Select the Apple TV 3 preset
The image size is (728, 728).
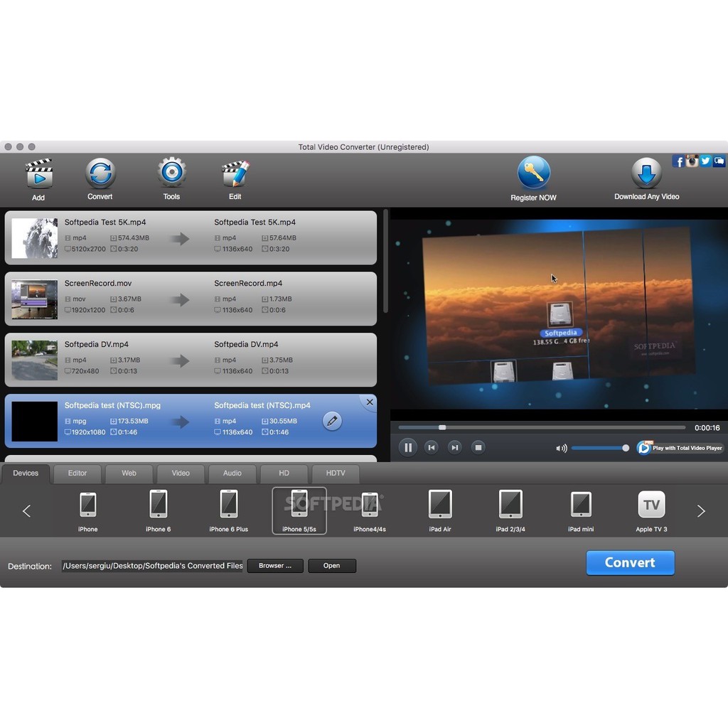pyautogui.click(x=651, y=510)
